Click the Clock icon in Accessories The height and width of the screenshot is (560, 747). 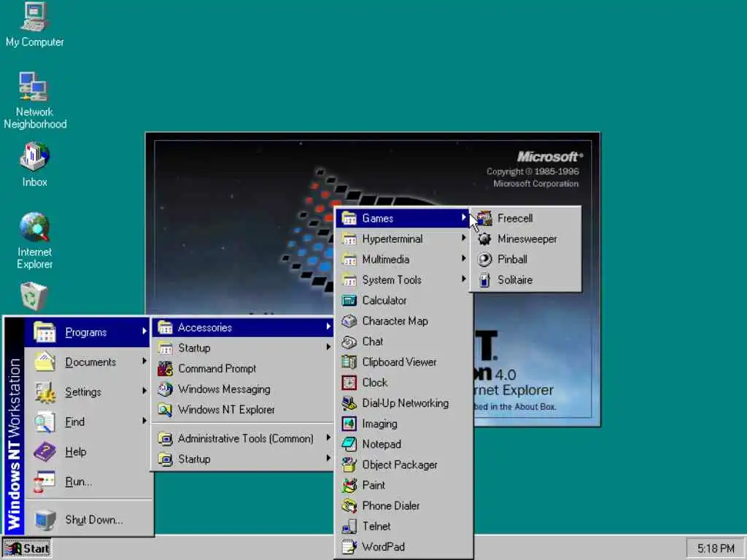349,382
